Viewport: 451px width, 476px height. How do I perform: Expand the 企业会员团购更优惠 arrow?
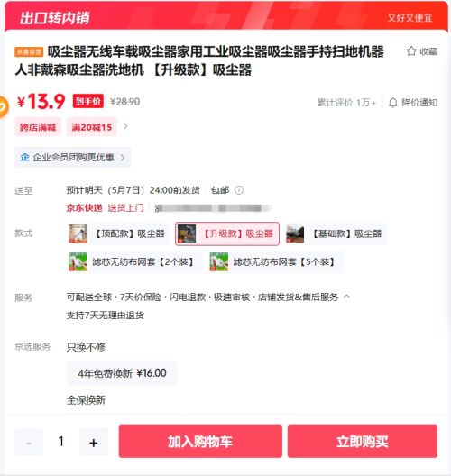click(x=123, y=158)
